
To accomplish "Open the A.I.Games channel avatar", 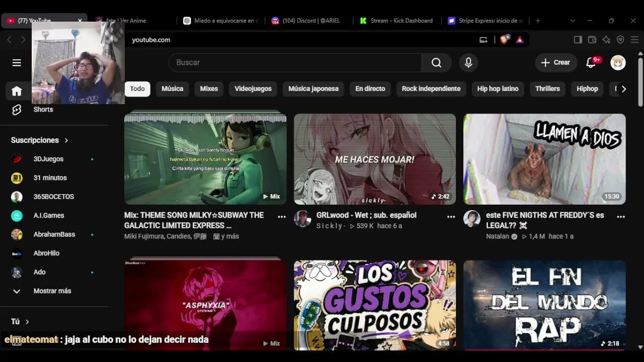I will point(17,216).
